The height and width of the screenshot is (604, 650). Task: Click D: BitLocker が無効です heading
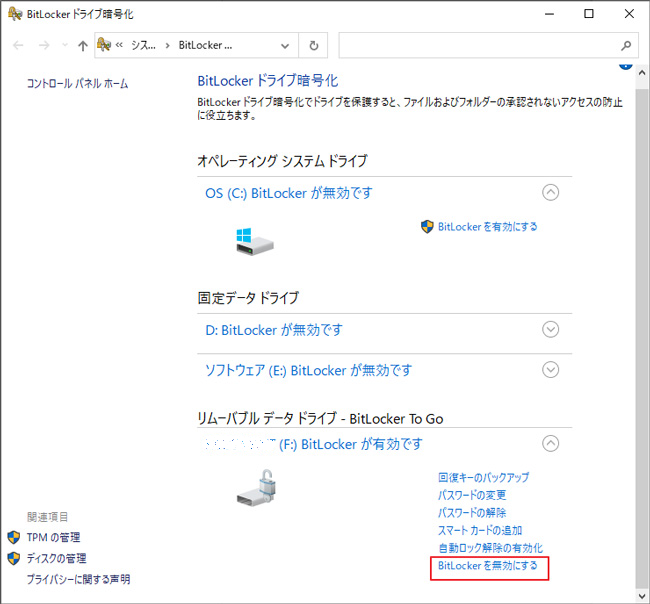(x=274, y=330)
